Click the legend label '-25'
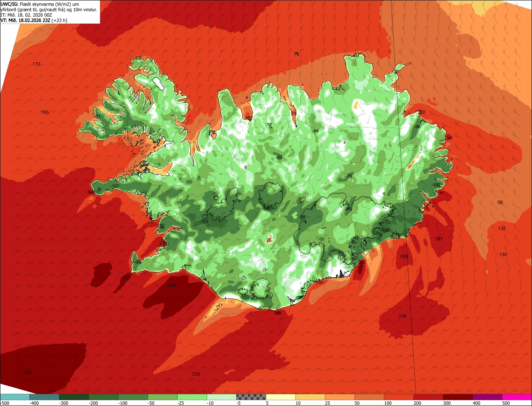The height and width of the screenshot is (406, 532). [x=181, y=403]
